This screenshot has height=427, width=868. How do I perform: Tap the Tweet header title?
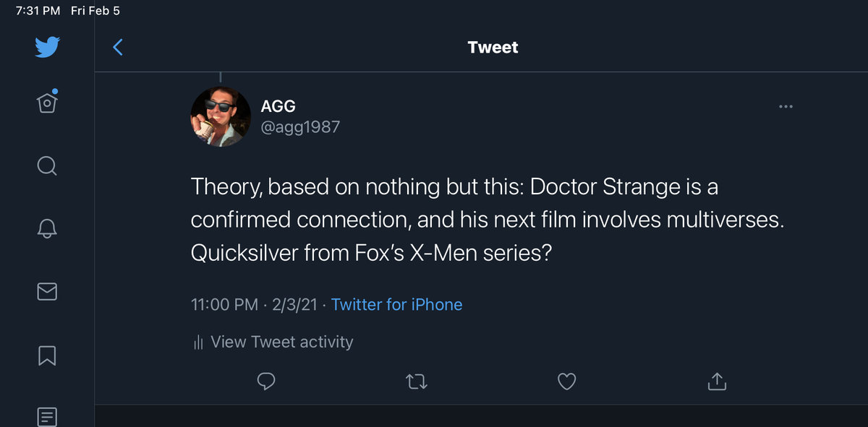[493, 48]
